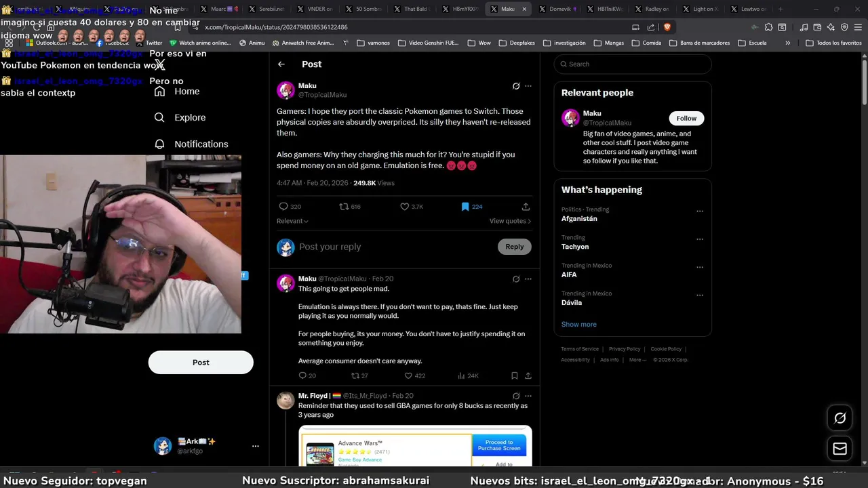Like the reply with 422 likes

pyautogui.click(x=414, y=375)
